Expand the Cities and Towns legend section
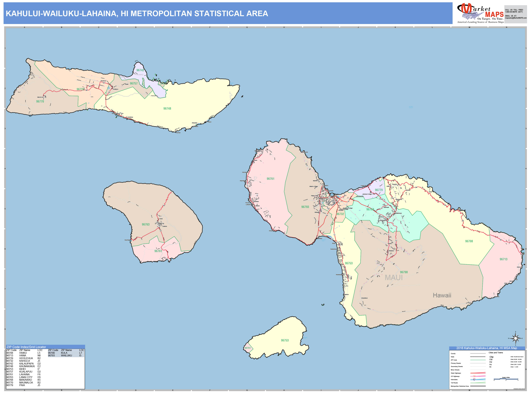The width and height of the screenshot is (532, 399). 496,353
